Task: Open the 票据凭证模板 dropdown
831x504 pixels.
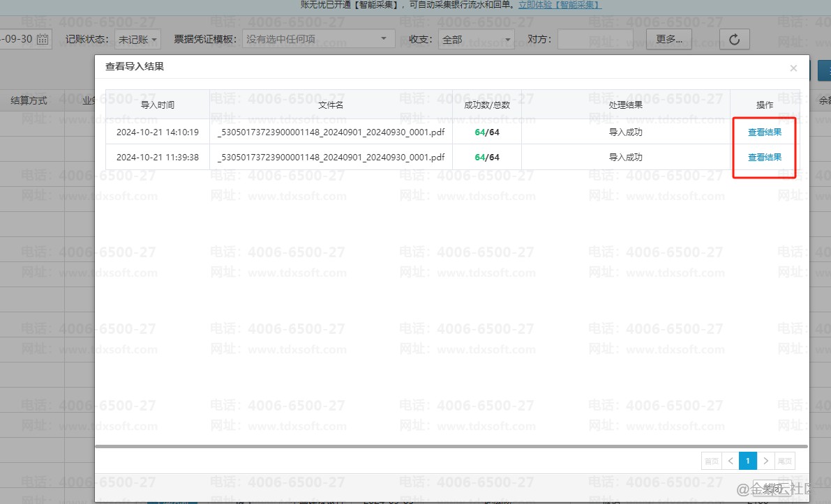Action: pyautogui.click(x=319, y=39)
